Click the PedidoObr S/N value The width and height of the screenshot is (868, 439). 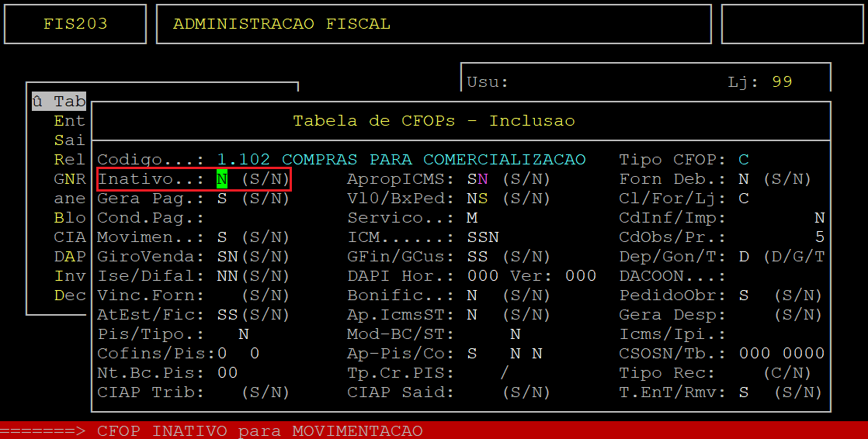click(x=744, y=296)
